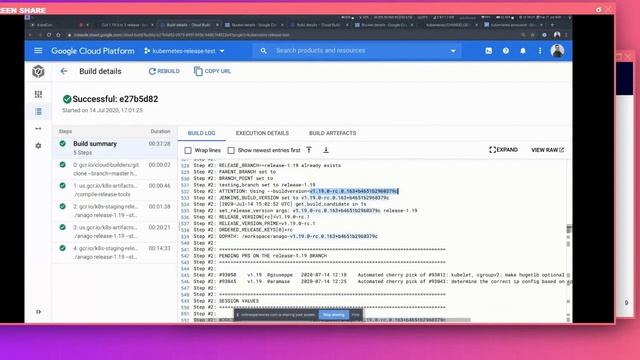
Task: Click the 'Successful: e27b5d82' heading
Action: tap(115, 99)
